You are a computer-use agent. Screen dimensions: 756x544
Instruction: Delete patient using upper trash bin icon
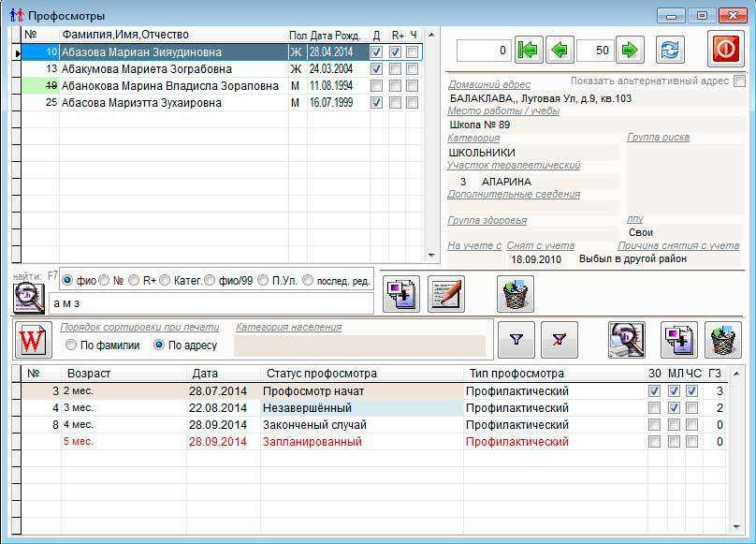[x=515, y=294]
